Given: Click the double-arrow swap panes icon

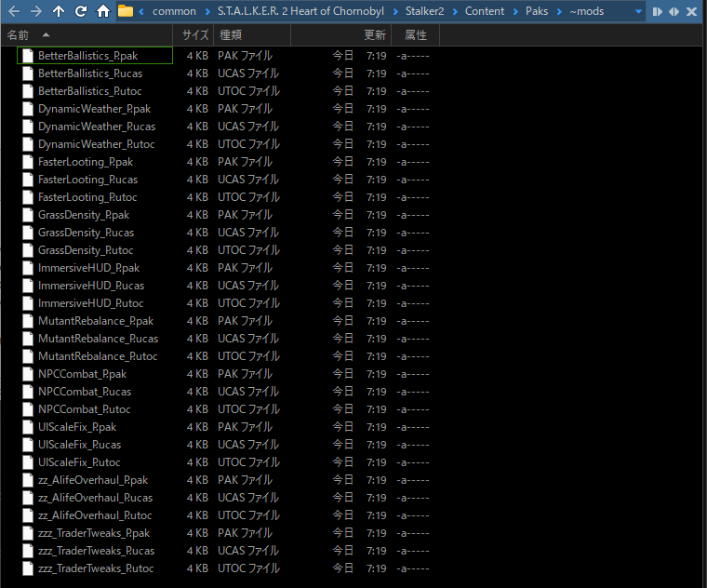Looking at the screenshot, I should pyautogui.click(x=674, y=12).
